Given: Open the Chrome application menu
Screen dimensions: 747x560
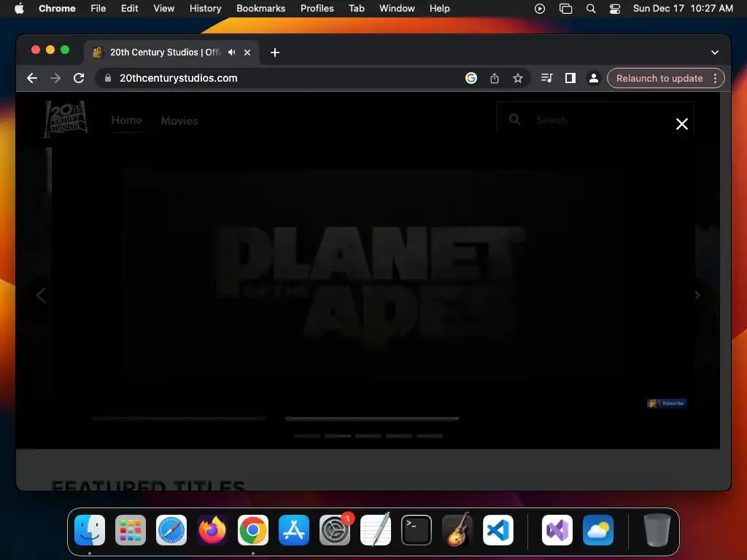Looking at the screenshot, I should pyautogui.click(x=57, y=8).
